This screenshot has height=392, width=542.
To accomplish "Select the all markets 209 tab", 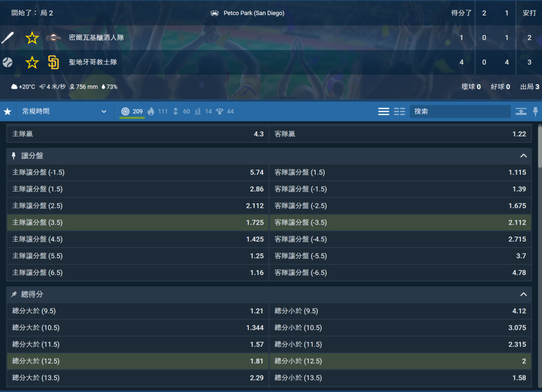I will 132,111.
